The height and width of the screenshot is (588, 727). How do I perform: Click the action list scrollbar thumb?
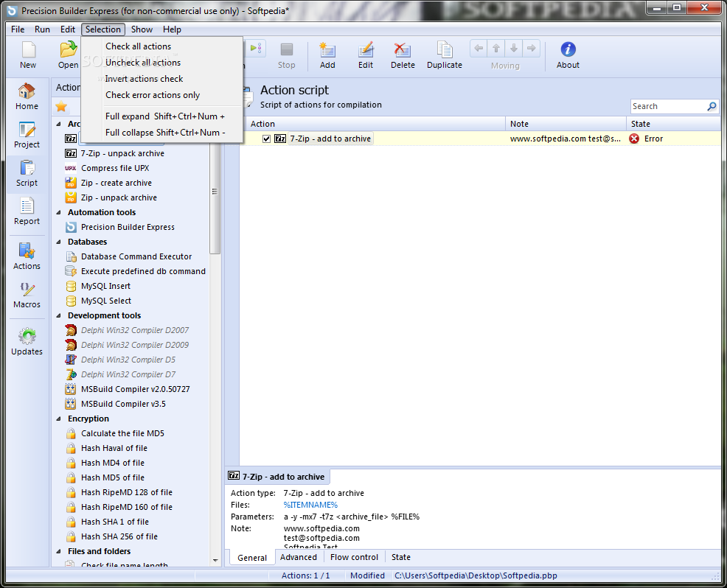[215, 192]
